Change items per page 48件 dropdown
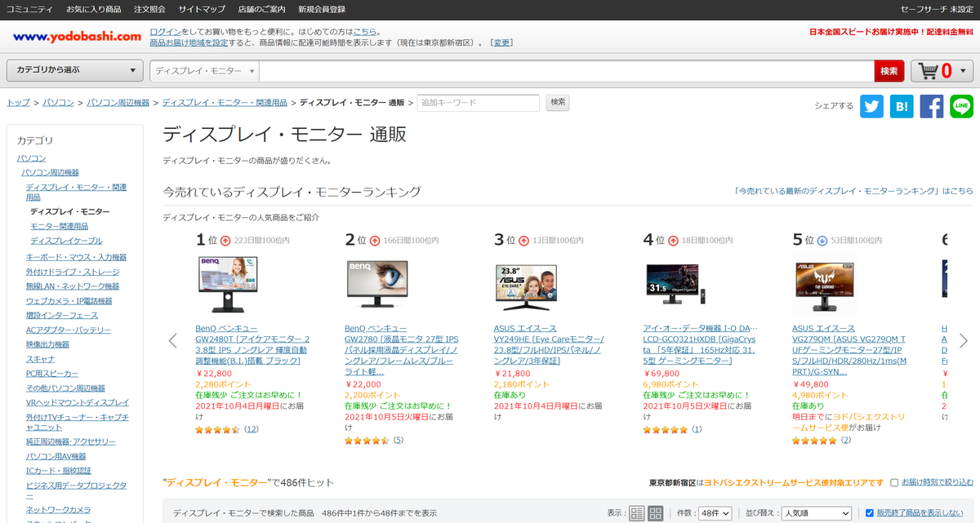The height and width of the screenshot is (523, 980). tap(715, 513)
